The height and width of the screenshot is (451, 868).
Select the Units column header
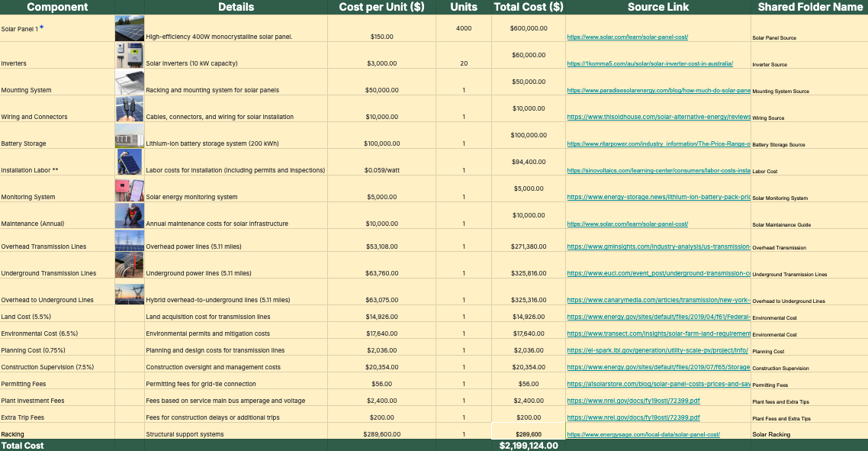[x=464, y=7]
